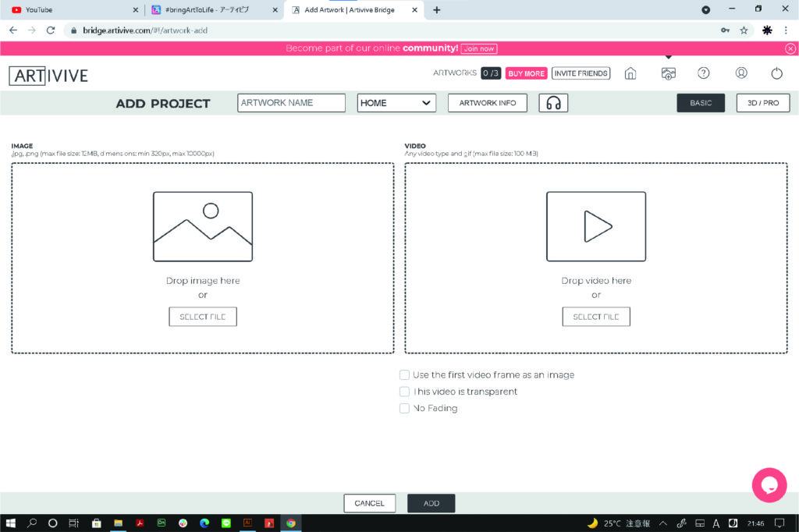799x532 pixels.
Task: Select the BASIC mode tab
Action: (701, 103)
